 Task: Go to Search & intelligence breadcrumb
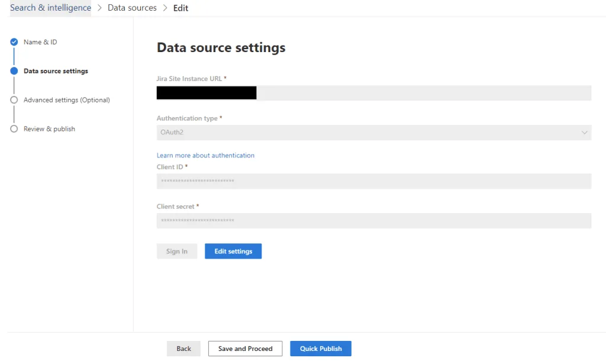[x=51, y=8]
